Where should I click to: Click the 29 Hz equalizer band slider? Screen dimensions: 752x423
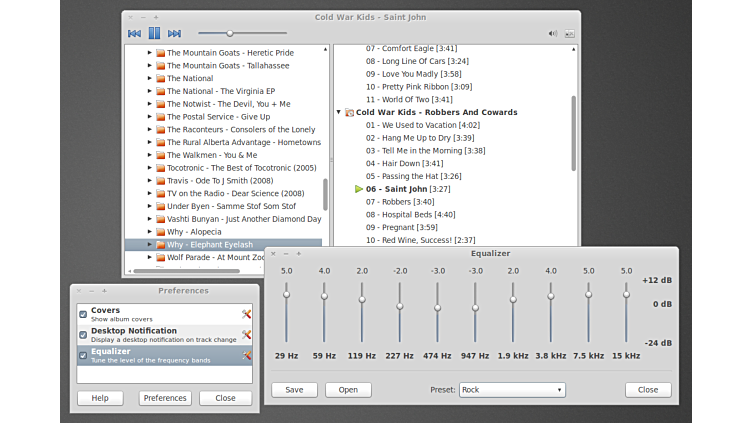[x=286, y=294]
